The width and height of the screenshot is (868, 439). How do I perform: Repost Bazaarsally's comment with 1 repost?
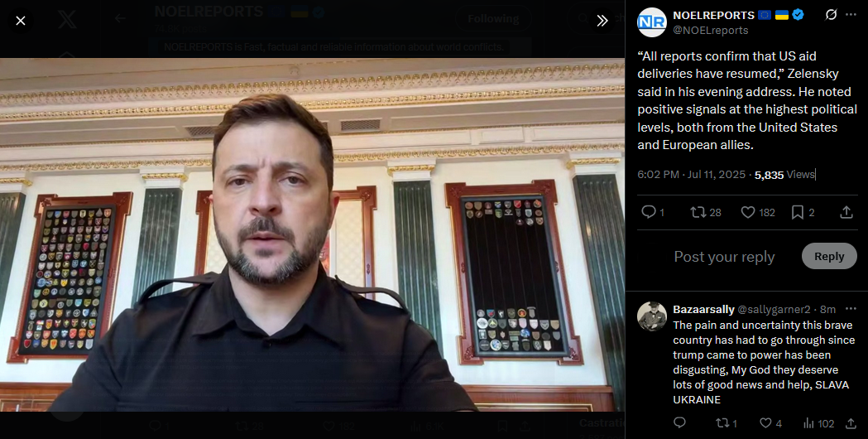[727, 423]
